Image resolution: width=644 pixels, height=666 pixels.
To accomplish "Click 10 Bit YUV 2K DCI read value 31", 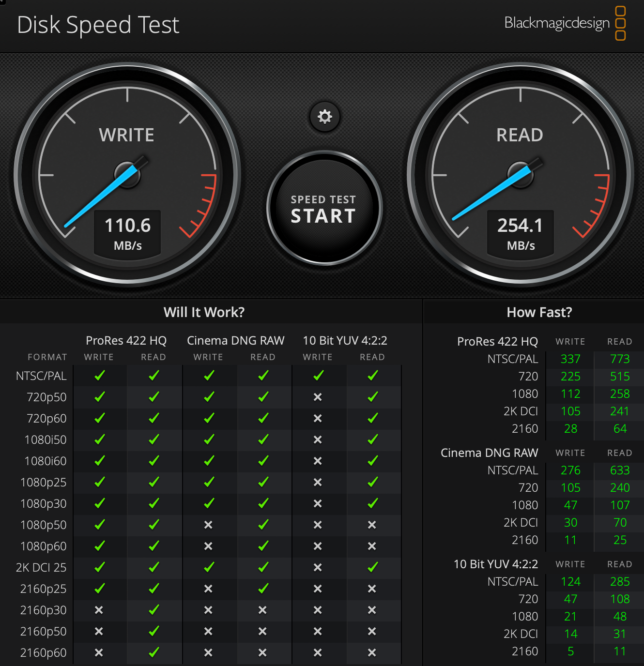I will 620,634.
